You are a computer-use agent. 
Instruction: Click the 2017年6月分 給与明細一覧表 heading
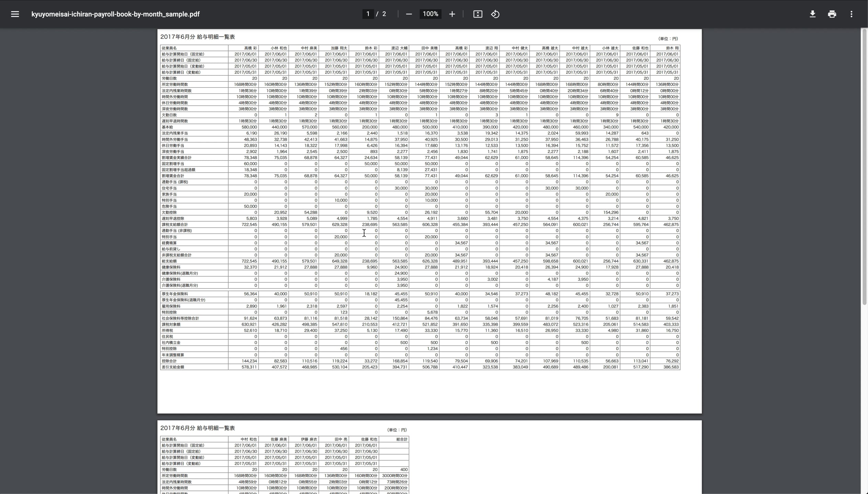pyautogui.click(x=197, y=37)
